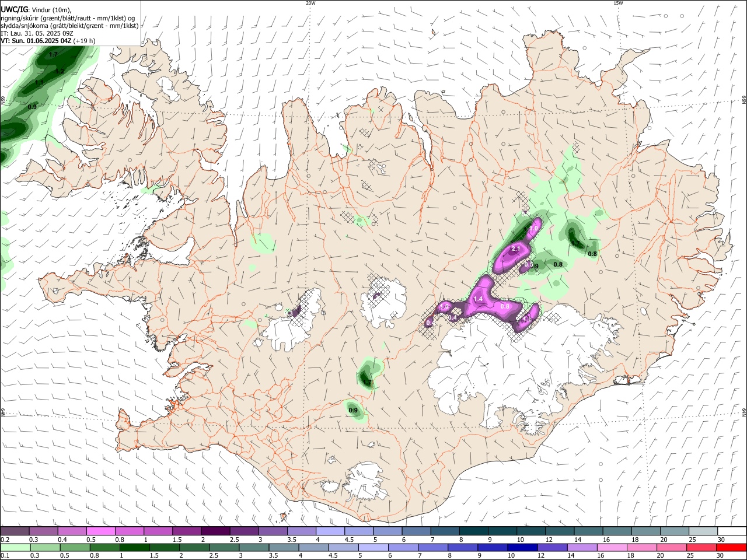Viewport: 747px width, 560px height.
Task: Select the '0.1' label in the bottom legend
Action: [5, 556]
